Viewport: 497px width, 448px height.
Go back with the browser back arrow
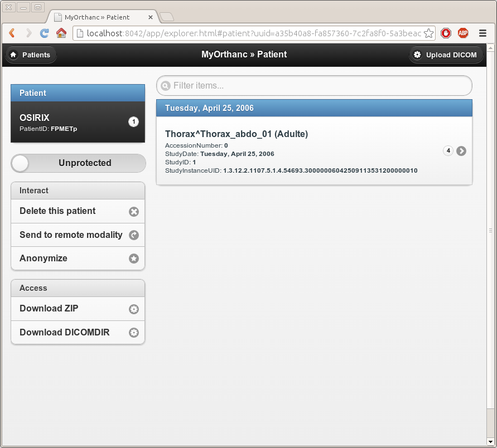pyautogui.click(x=12, y=33)
